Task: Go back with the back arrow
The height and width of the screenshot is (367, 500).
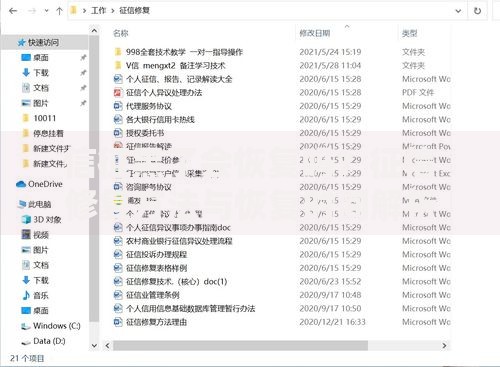Action: pyautogui.click(x=13, y=11)
